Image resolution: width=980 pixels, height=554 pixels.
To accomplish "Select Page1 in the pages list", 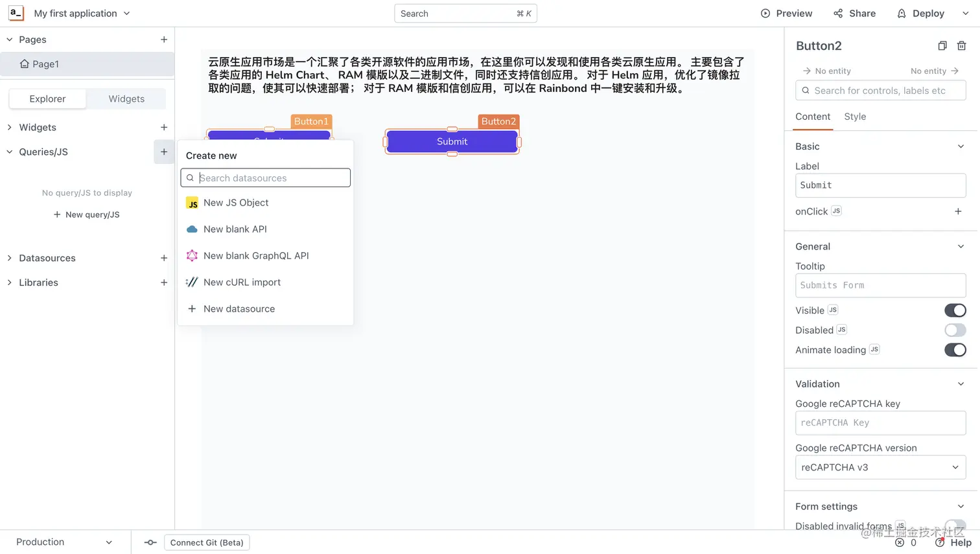I will point(87,64).
